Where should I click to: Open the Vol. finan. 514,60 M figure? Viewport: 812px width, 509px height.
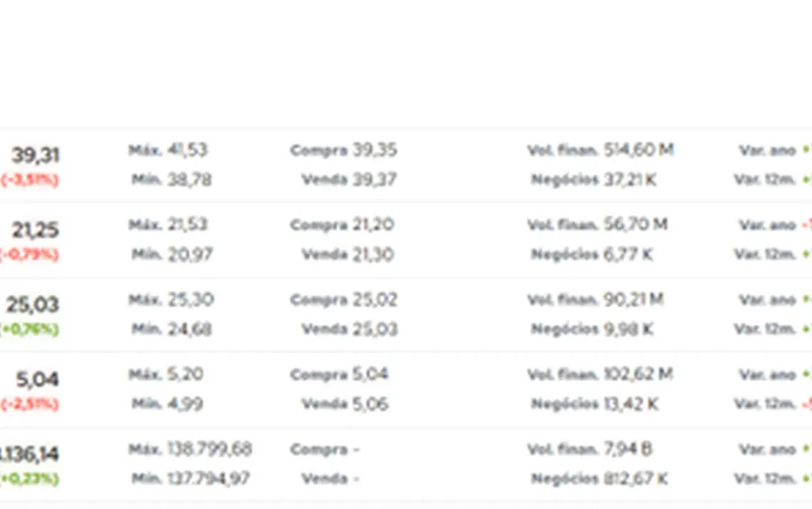pyautogui.click(x=600, y=150)
